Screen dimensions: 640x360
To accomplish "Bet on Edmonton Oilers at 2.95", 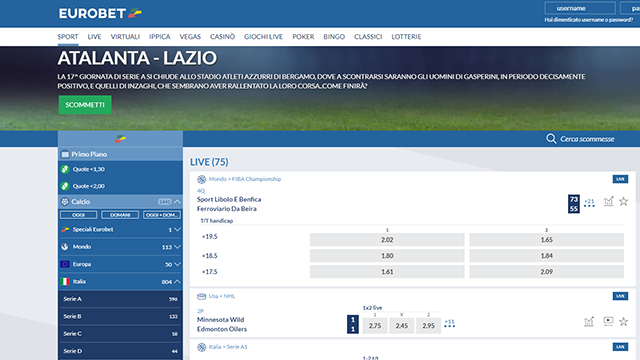I will click(x=428, y=326).
